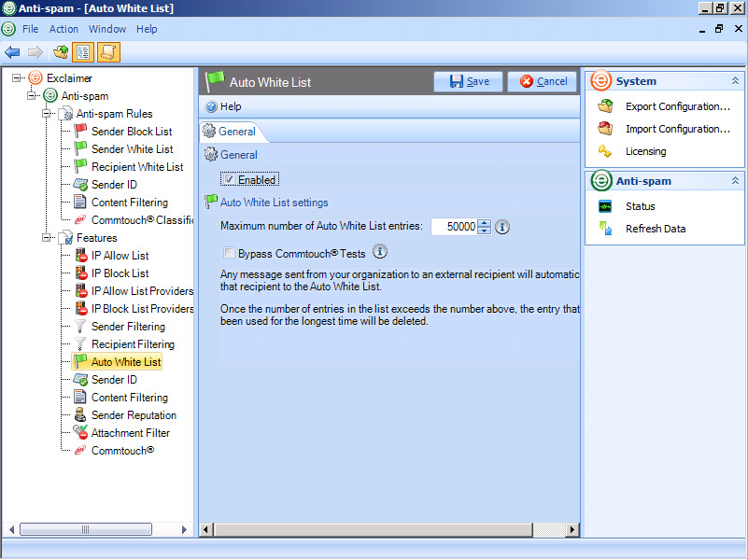The width and height of the screenshot is (748, 560).
Task: Collapse the System panel chevron
Action: click(735, 81)
